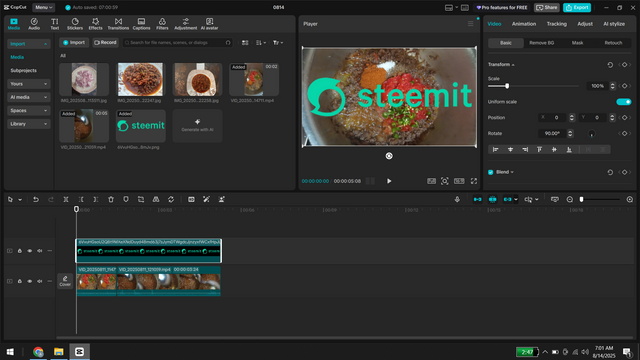Click the Record button
The height and width of the screenshot is (360, 640).
105,42
